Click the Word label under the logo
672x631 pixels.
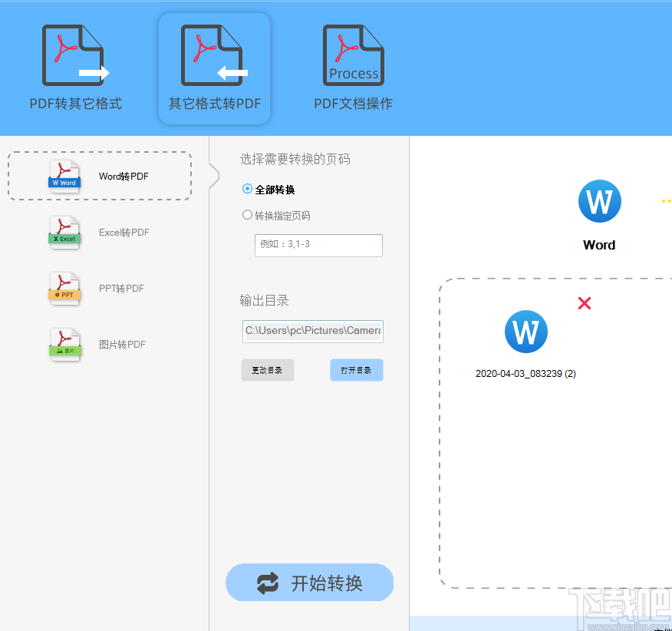point(599,245)
